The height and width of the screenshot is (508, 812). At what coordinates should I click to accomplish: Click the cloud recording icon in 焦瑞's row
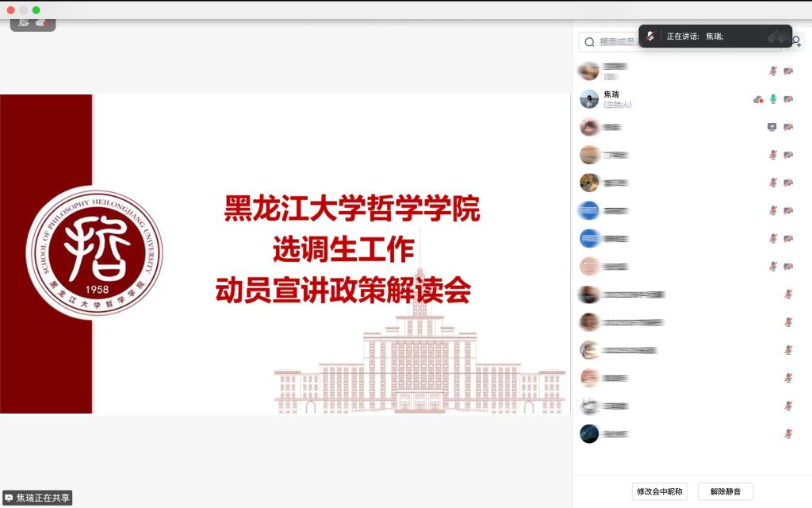pos(758,99)
